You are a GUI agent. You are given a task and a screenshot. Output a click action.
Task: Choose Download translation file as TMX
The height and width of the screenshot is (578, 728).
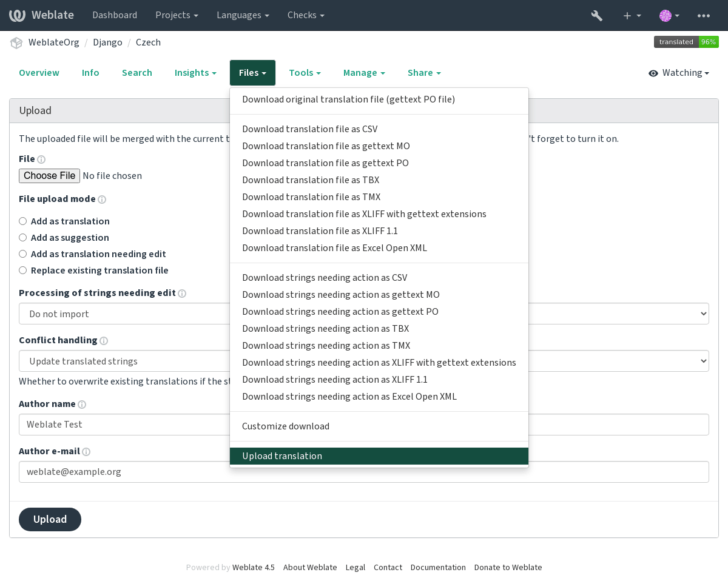[379, 197]
